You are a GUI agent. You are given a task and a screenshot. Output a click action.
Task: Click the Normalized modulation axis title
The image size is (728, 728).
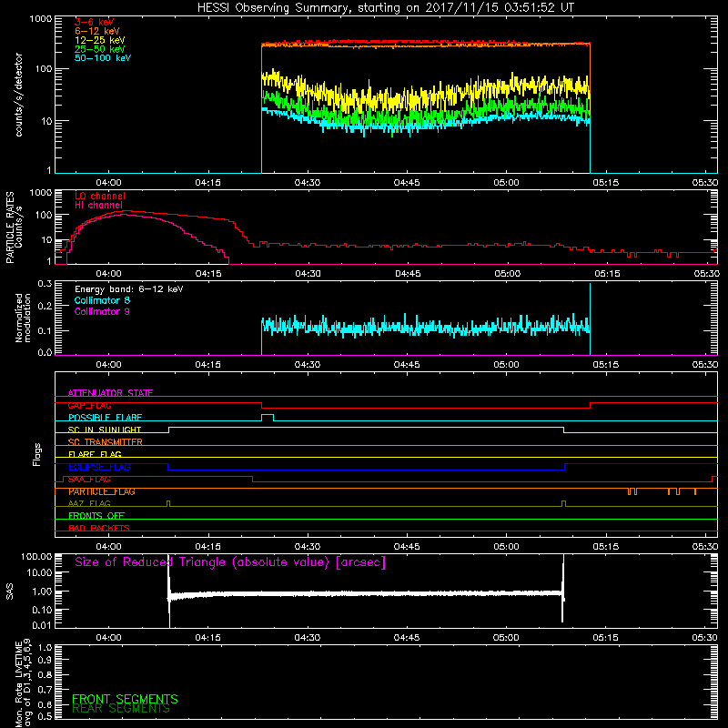click(23, 318)
